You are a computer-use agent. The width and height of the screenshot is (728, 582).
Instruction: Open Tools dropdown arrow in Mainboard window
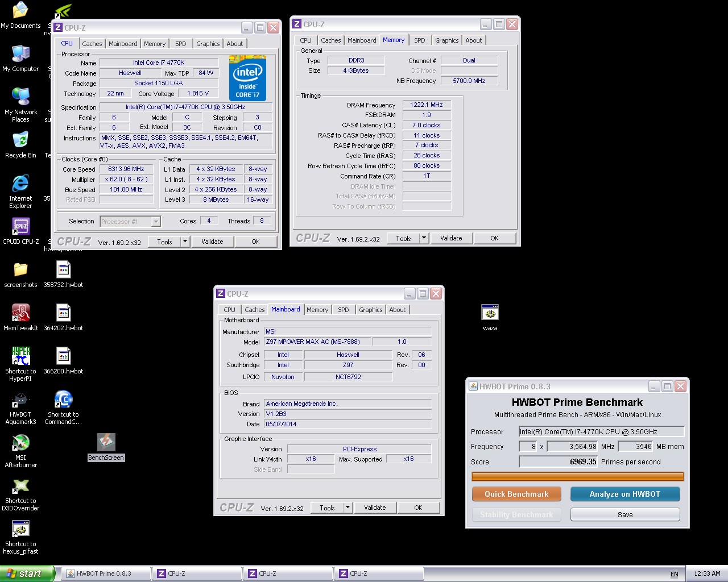click(x=348, y=508)
